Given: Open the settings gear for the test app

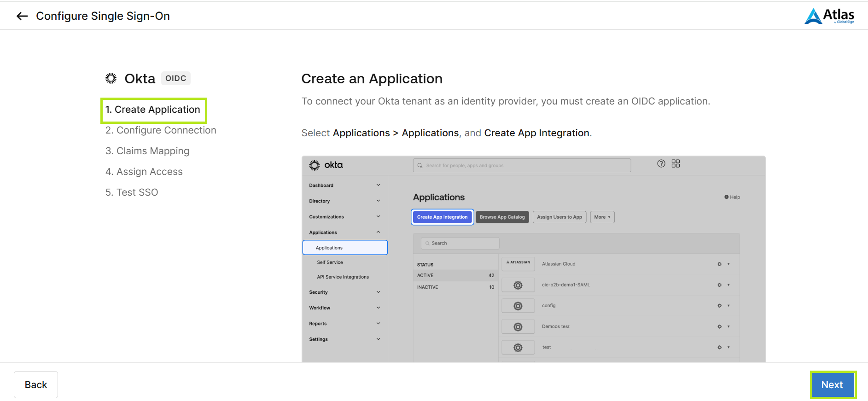Looking at the screenshot, I should tap(720, 347).
